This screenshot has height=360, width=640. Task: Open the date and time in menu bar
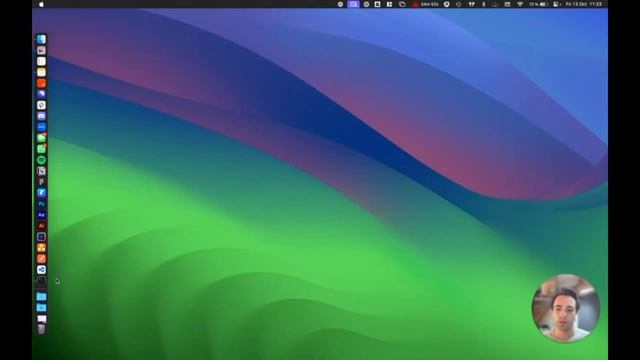pos(584,4)
